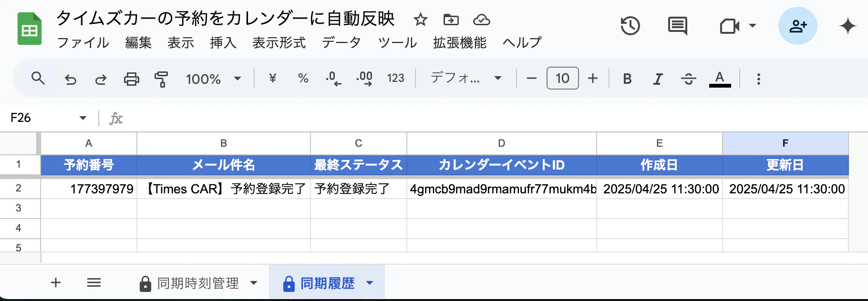Screen dimensions: 868x301
Task: Select the 最終ステータス header cell
Action: click(358, 165)
